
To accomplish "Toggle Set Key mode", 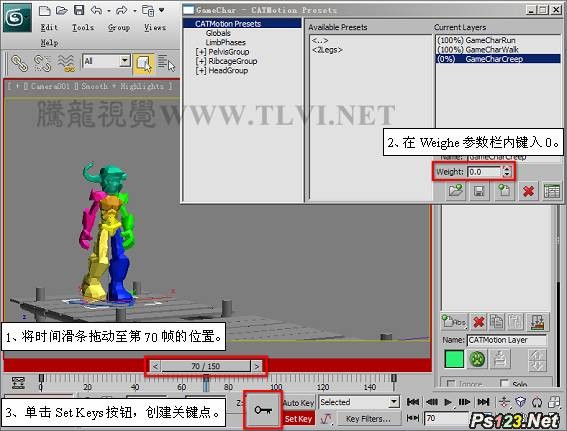I will (x=298, y=419).
